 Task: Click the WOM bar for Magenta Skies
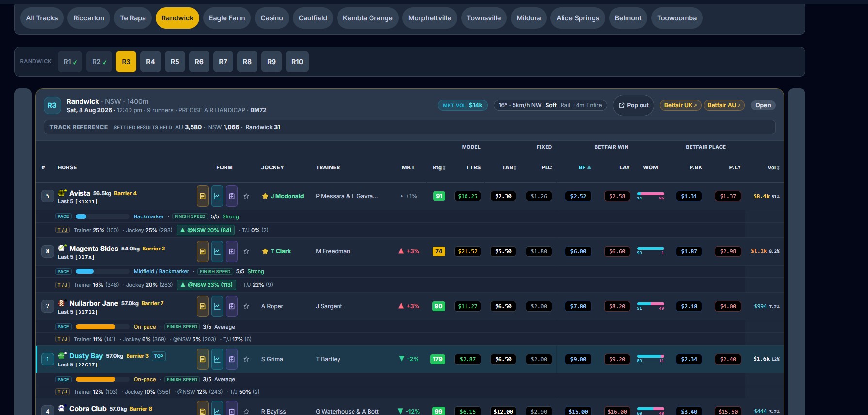click(650, 249)
